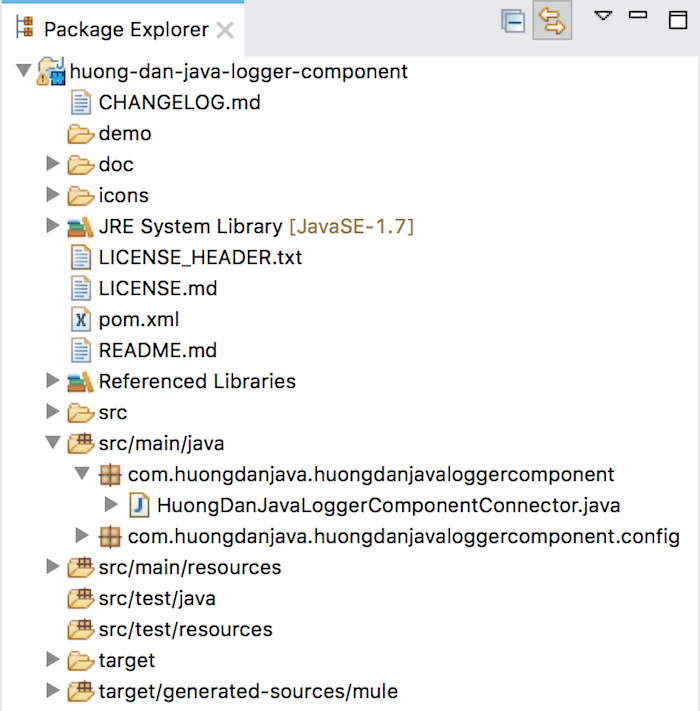The image size is (700, 711).
Task: Expand the doc folder
Action: [53, 164]
